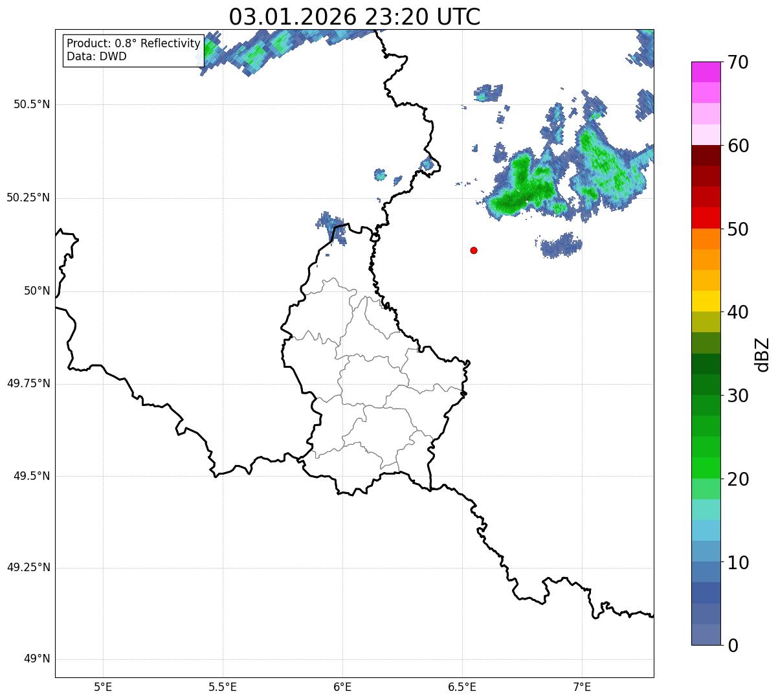Click the longitude label 6°E
Image resolution: width=778 pixels, height=700 pixels.
click(342, 686)
